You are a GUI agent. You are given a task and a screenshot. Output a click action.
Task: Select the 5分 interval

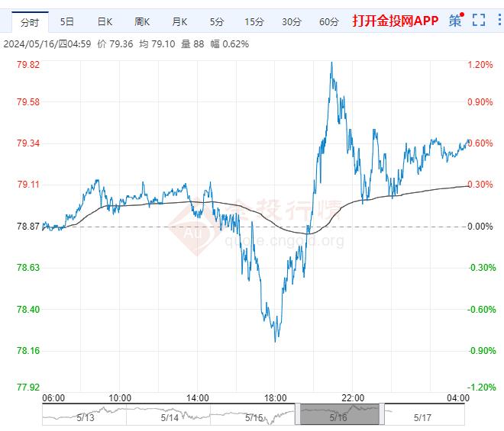(x=217, y=21)
